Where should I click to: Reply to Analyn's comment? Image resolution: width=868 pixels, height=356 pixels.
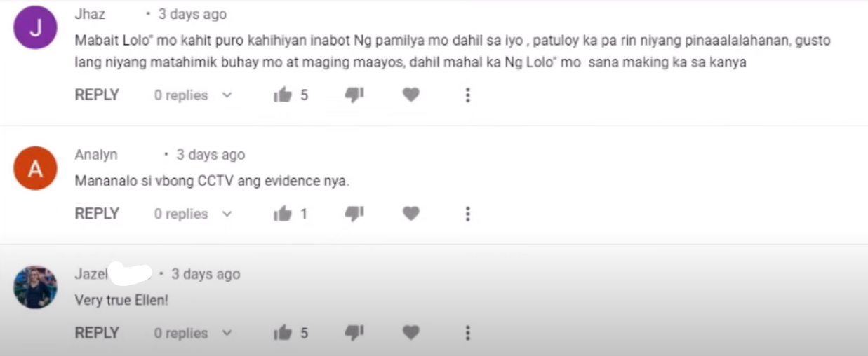click(x=97, y=214)
